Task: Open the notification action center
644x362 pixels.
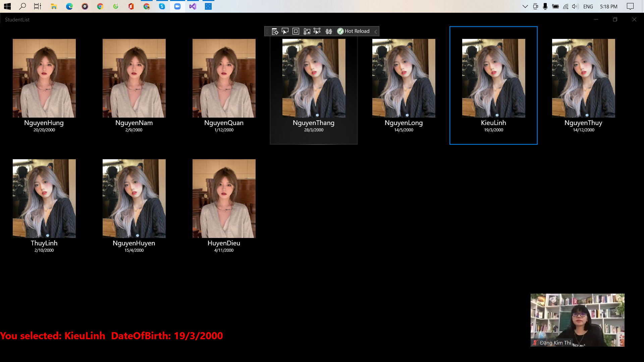Action: [x=631, y=6]
